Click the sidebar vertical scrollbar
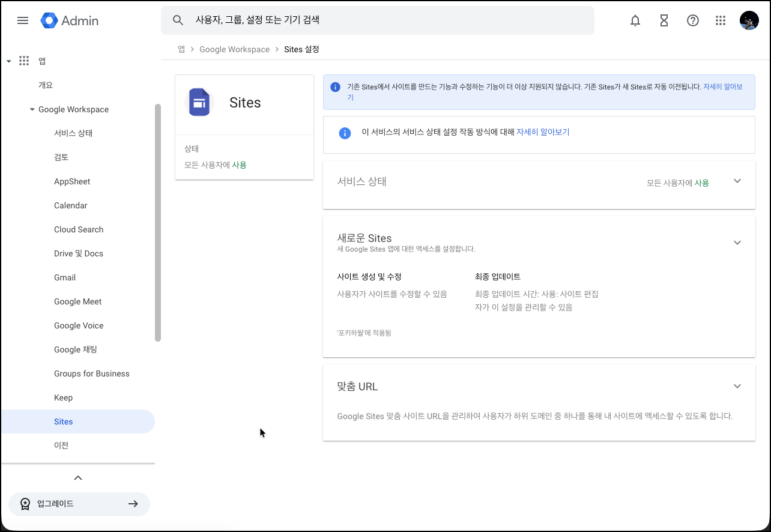Image resolution: width=771 pixels, height=532 pixels. pos(158,222)
